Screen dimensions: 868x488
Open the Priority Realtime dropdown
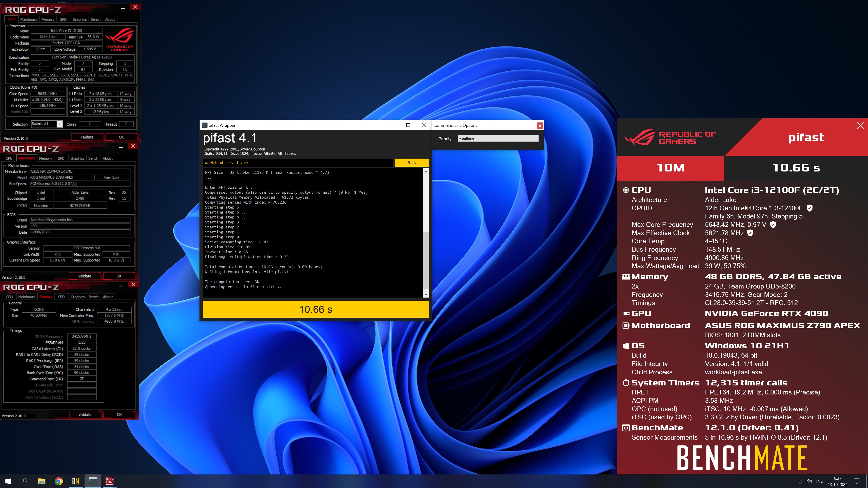coord(498,138)
